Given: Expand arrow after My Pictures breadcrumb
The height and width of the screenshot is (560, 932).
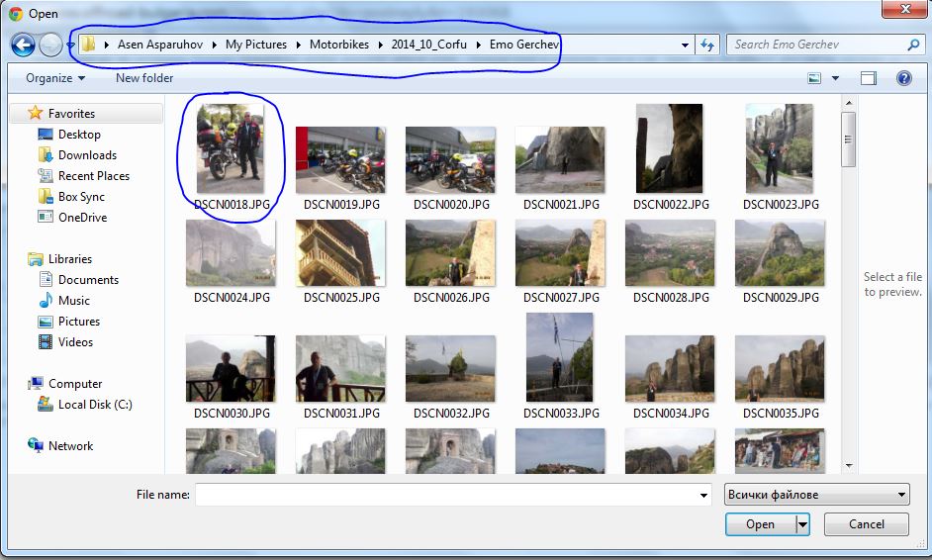Looking at the screenshot, I should click(299, 45).
